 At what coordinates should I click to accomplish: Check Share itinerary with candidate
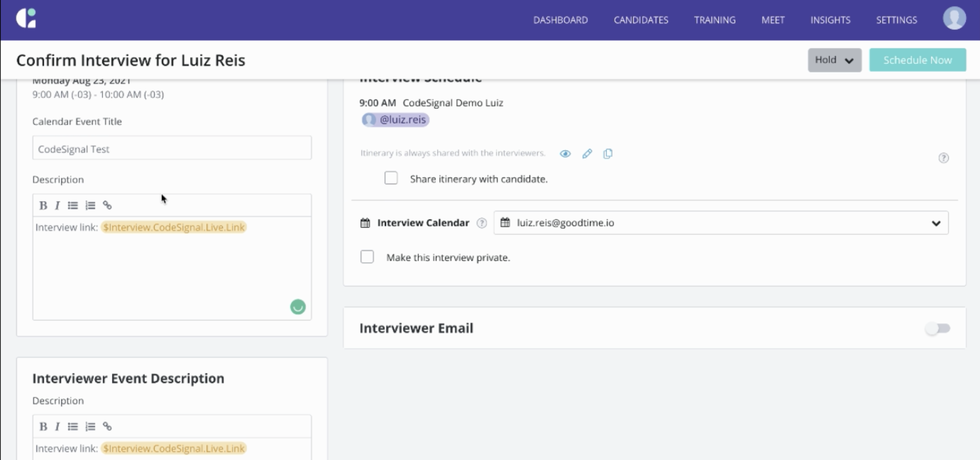point(390,178)
